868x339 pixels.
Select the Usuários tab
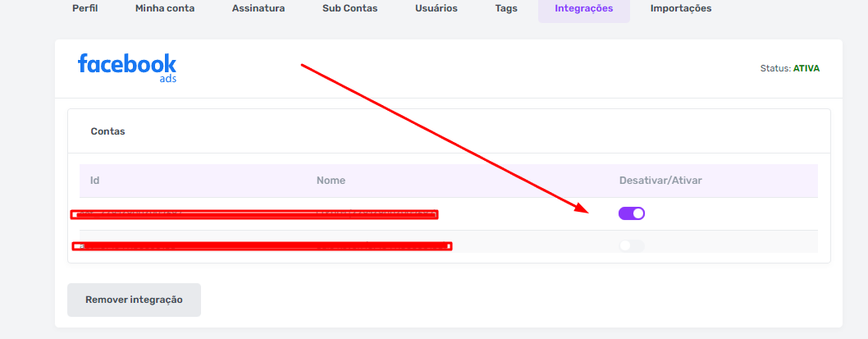point(436,8)
